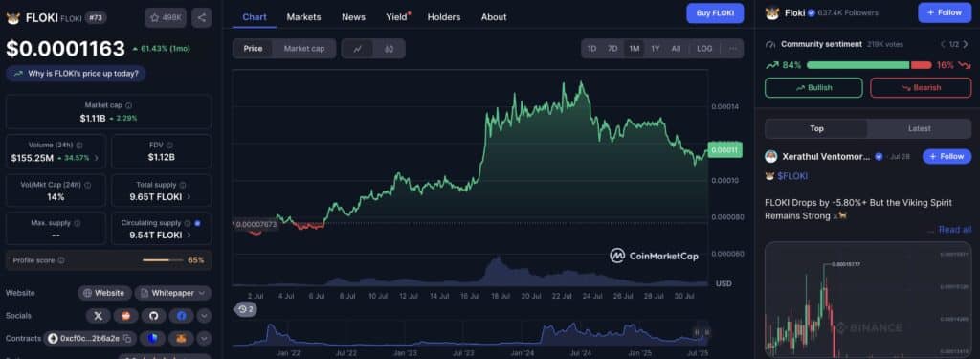Click the Market cap info icon
The image size is (980, 359).
click(129, 105)
